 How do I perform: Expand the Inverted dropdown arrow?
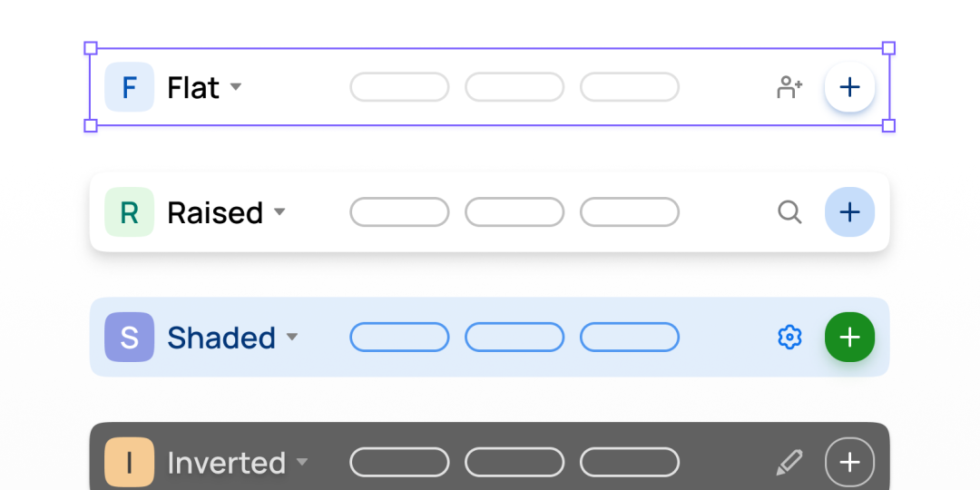[x=302, y=462]
